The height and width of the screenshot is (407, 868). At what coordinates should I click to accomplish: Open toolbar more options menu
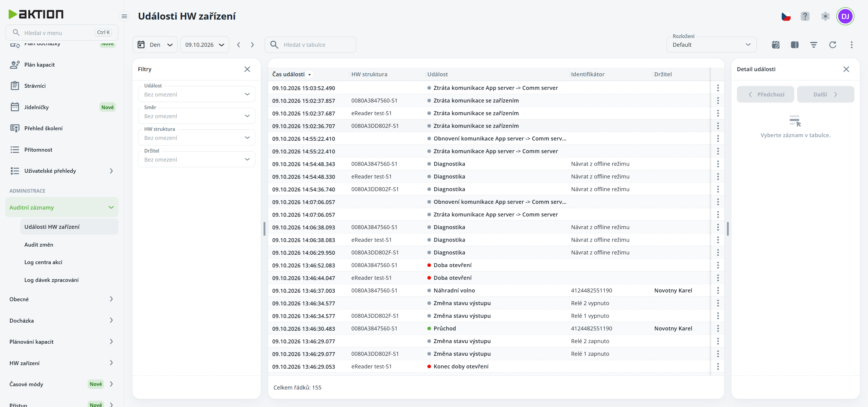pos(851,45)
